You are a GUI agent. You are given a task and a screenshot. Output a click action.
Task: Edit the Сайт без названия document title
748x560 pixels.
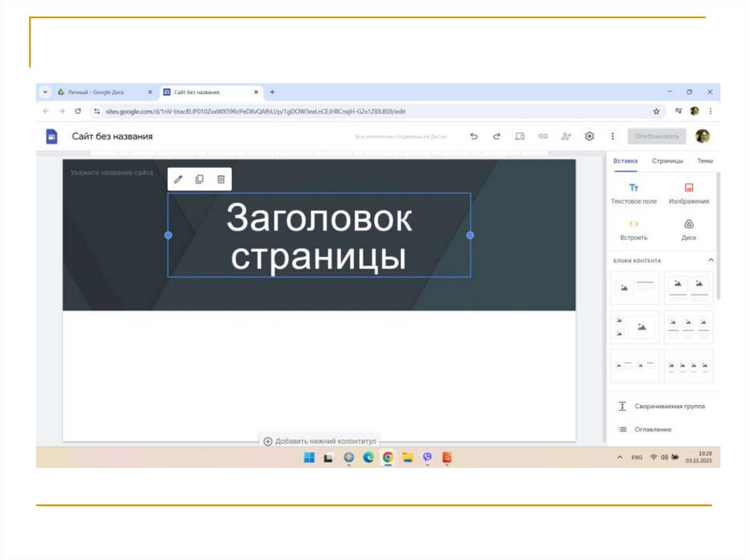tap(112, 137)
